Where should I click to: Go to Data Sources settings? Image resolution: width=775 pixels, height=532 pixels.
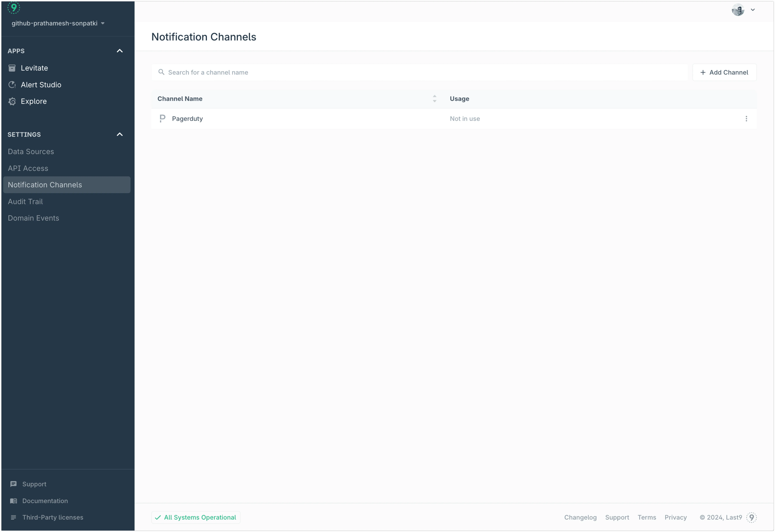[x=31, y=151]
